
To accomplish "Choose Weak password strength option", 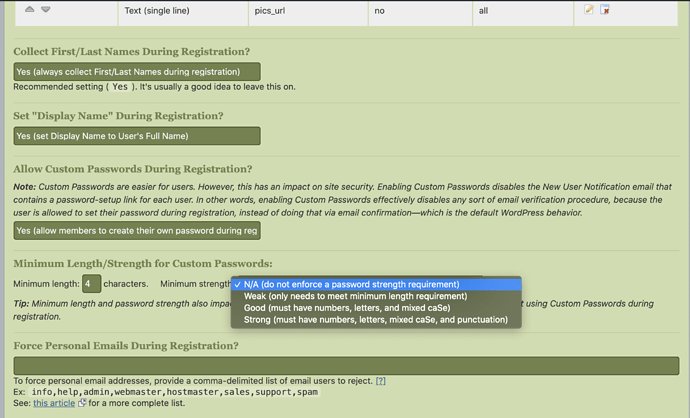I will tap(376, 296).
